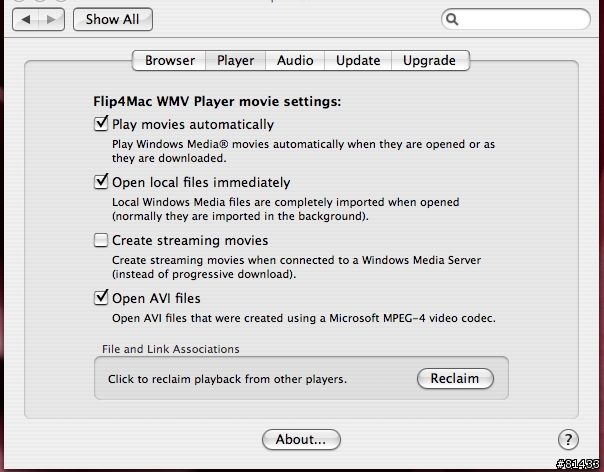Image resolution: width=604 pixels, height=472 pixels.
Task: Click the magnifying glass search icon
Action: 452,19
